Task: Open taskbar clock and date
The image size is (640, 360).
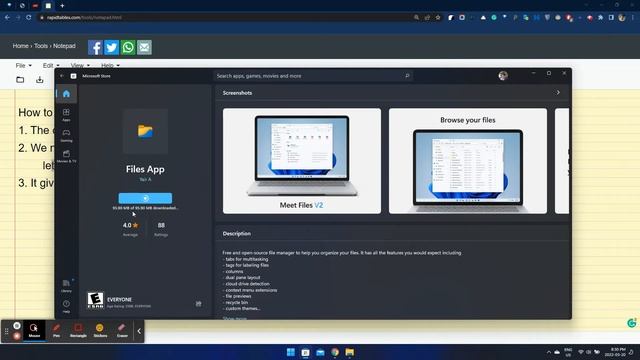Action: click(616, 352)
